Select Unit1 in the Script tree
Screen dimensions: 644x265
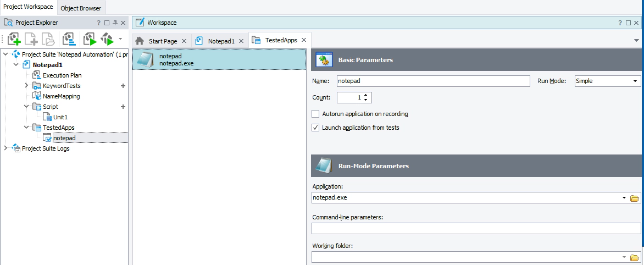click(x=60, y=117)
